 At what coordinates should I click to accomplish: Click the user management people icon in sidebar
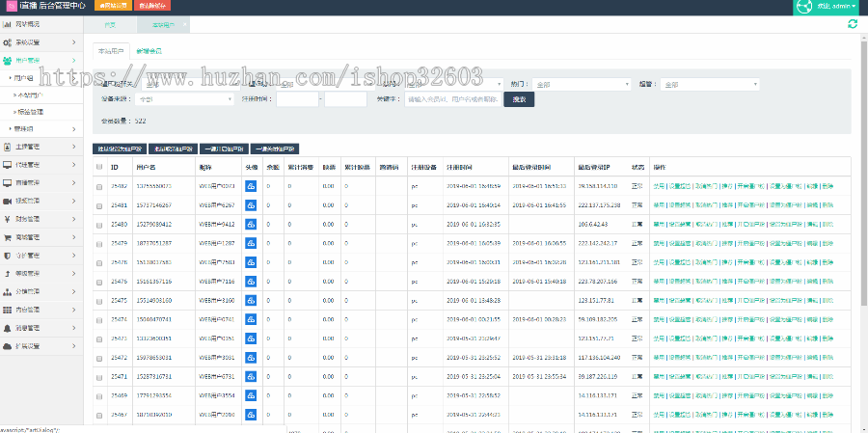click(x=8, y=60)
